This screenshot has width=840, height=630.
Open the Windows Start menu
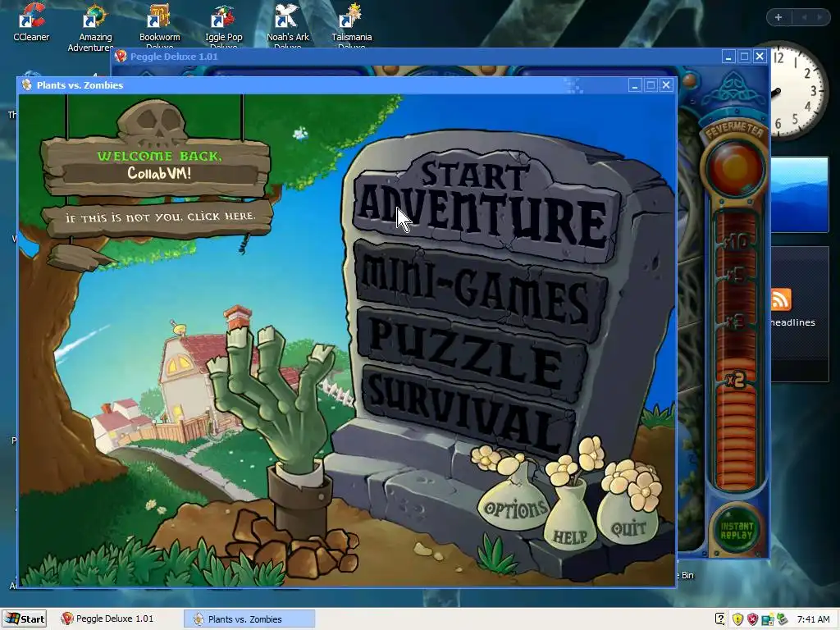click(25, 619)
